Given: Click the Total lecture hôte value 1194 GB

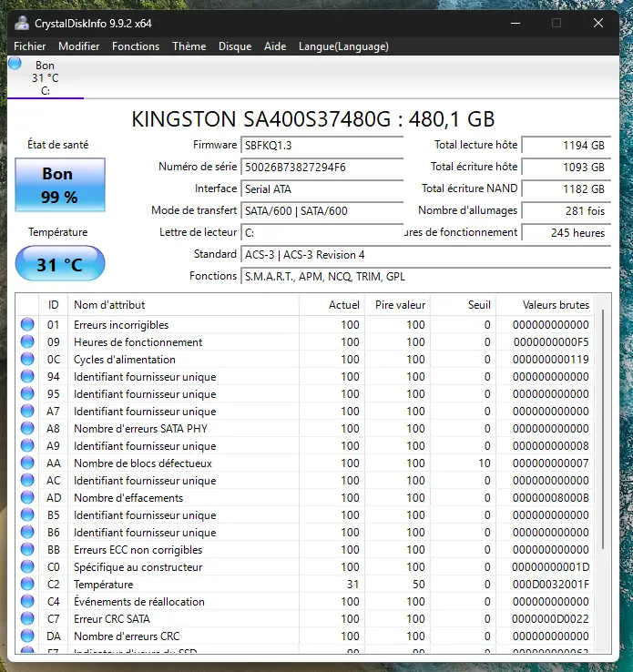Looking at the screenshot, I should pos(567,146).
